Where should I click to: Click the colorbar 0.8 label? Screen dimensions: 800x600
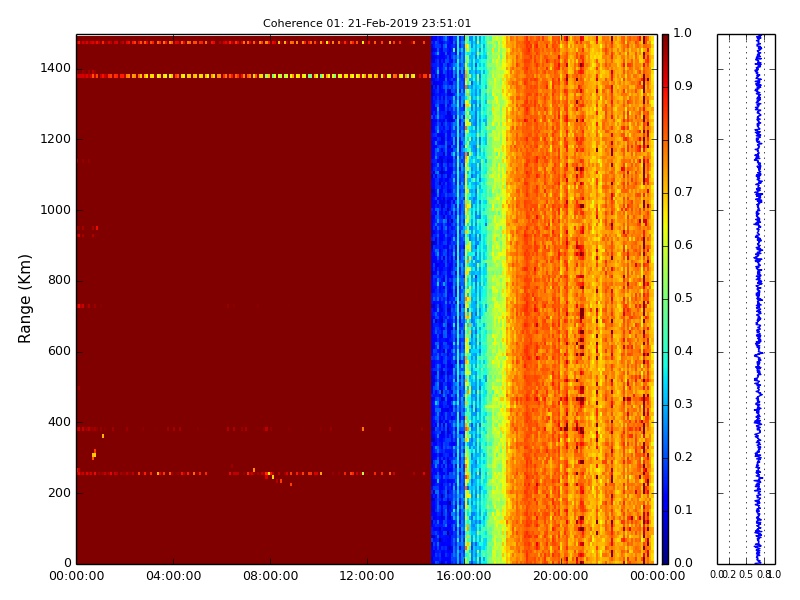(x=683, y=139)
